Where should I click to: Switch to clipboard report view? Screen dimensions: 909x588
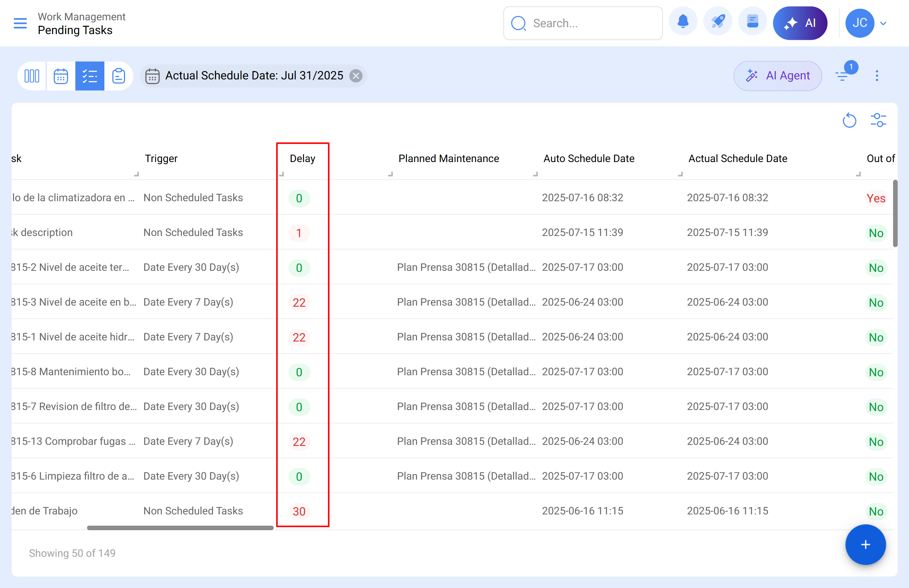tap(119, 76)
